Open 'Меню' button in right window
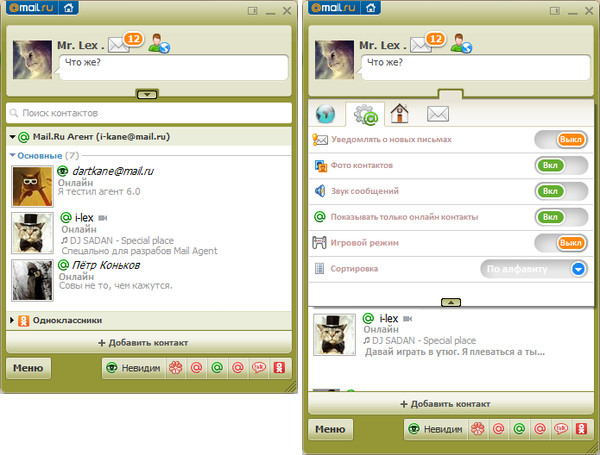600x455 pixels. pyautogui.click(x=330, y=429)
